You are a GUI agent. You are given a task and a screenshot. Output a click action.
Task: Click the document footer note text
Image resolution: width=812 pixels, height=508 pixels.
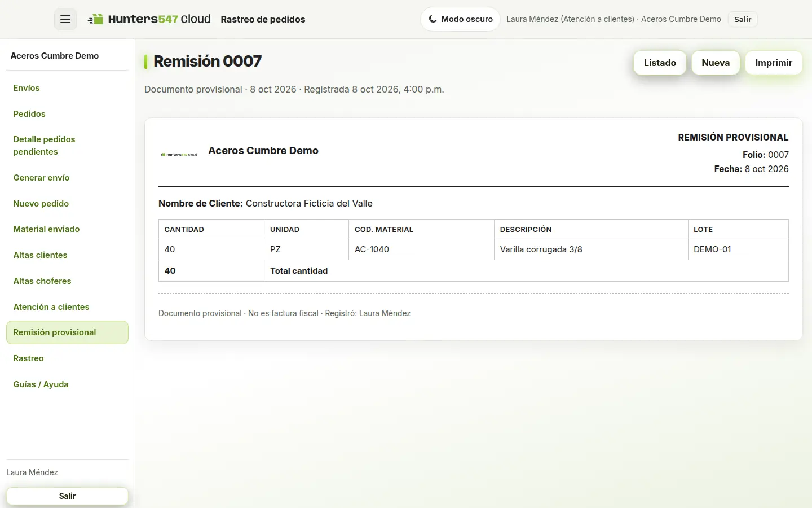(284, 313)
